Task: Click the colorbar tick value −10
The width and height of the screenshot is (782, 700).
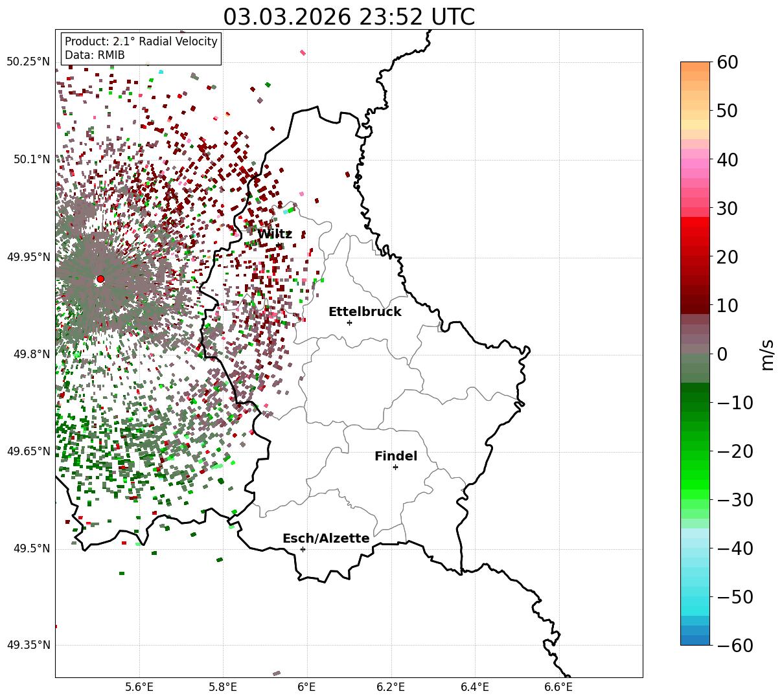Action: pos(735,403)
